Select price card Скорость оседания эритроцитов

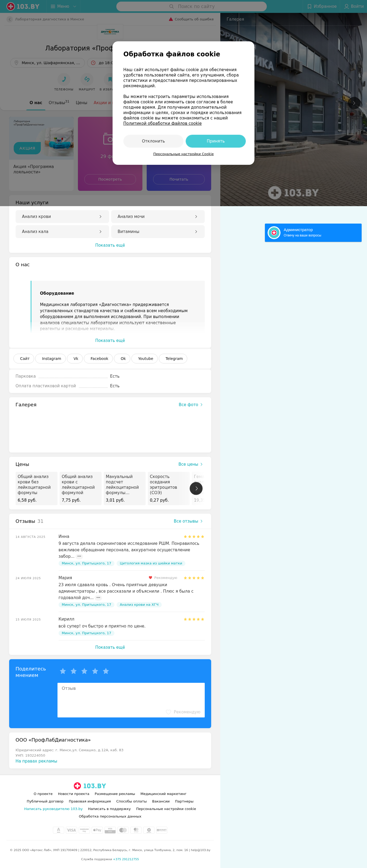pyautogui.click(x=168, y=488)
